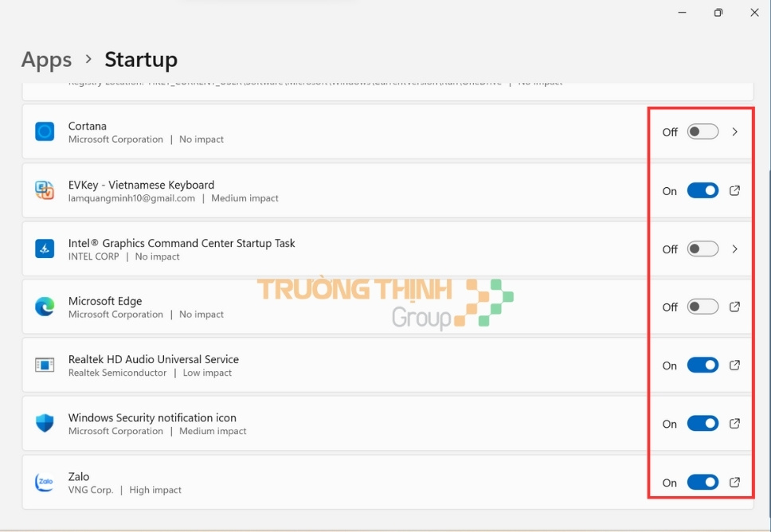This screenshot has height=532, width=771.
Task: Click the Zalo app icon
Action: pos(45,482)
